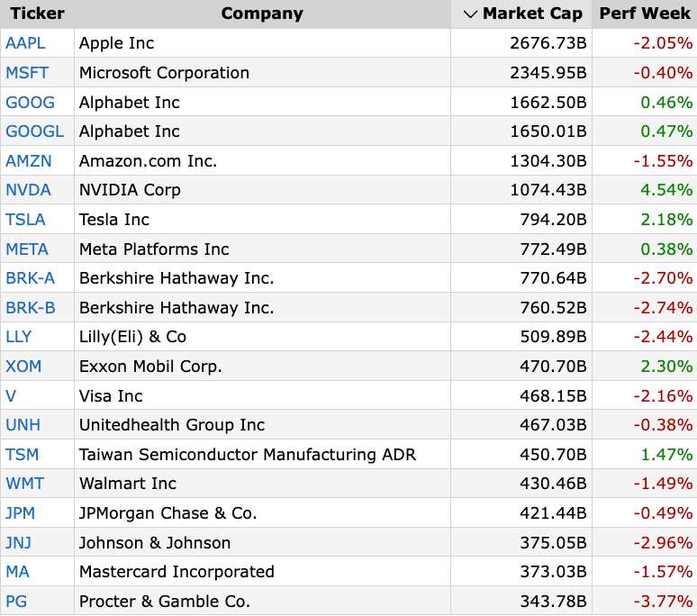Screen dimensions: 697x616
Task: Open the NVDA ticker link
Action: point(28,190)
